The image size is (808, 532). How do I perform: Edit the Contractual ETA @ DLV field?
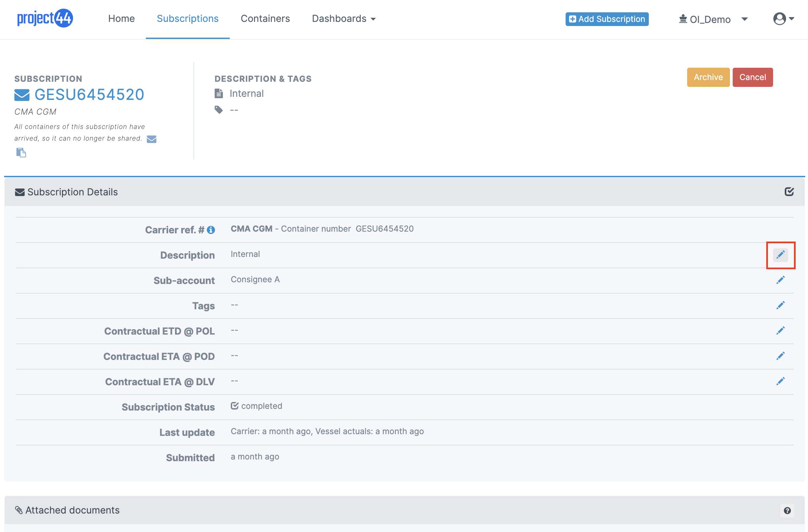(781, 381)
